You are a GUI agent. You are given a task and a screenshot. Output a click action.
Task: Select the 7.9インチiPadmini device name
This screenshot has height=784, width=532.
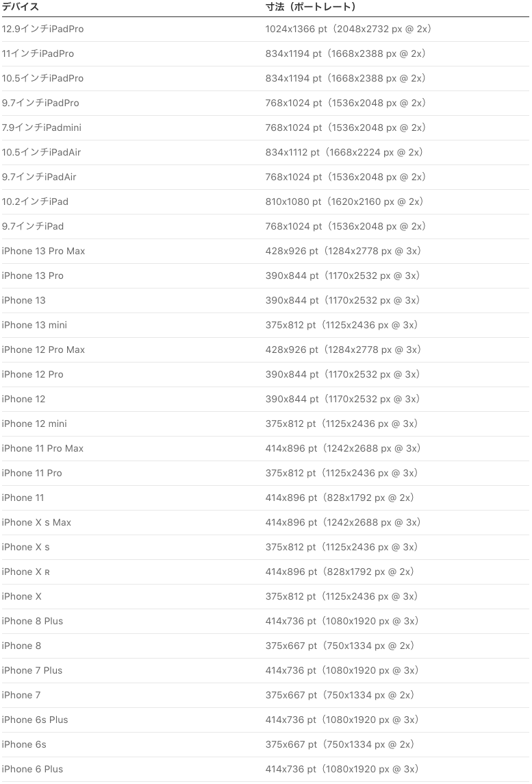tap(42, 128)
